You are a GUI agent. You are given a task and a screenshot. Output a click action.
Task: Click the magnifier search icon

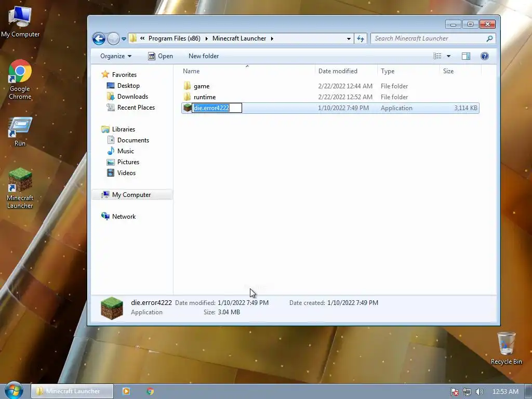point(489,38)
